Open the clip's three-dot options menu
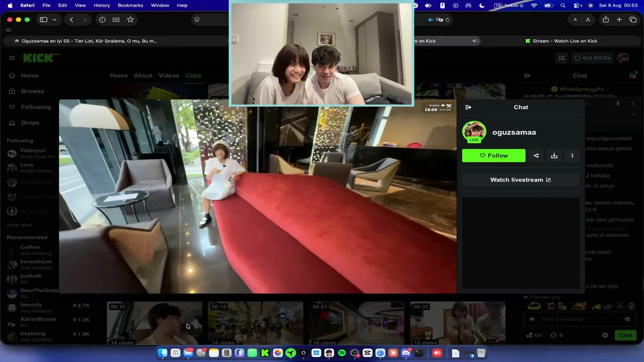This screenshot has height=362, width=644. [x=572, y=156]
